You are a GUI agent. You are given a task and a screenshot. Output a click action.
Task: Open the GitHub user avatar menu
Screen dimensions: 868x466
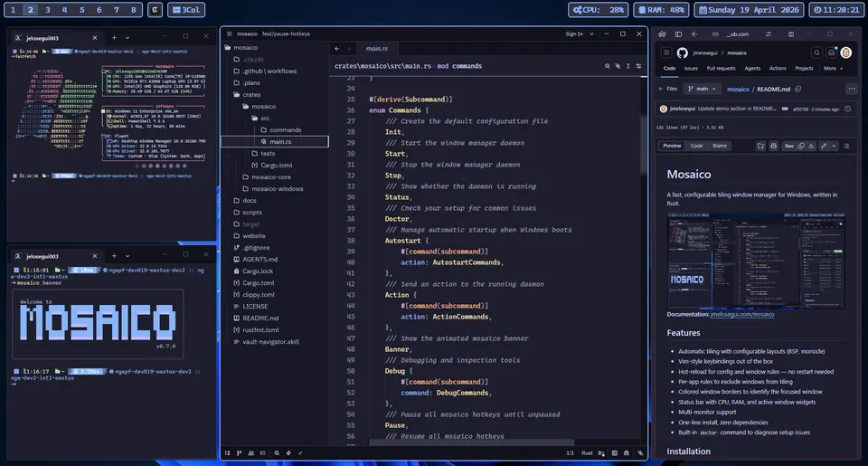point(846,52)
